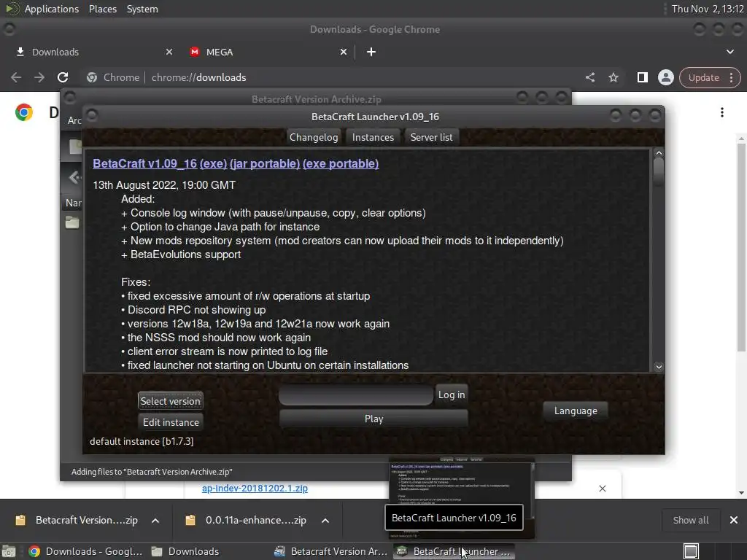Click the Select version button
Image resolution: width=747 pixels, height=560 pixels.
click(x=171, y=401)
